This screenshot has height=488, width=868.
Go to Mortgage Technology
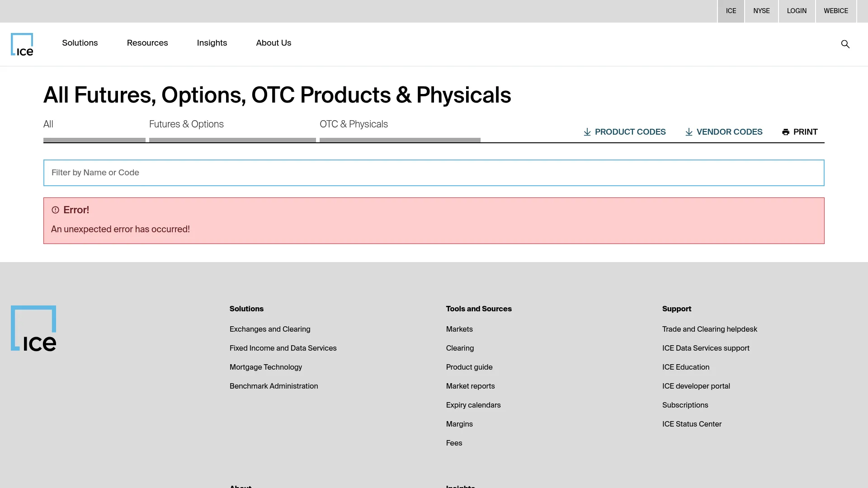point(266,367)
